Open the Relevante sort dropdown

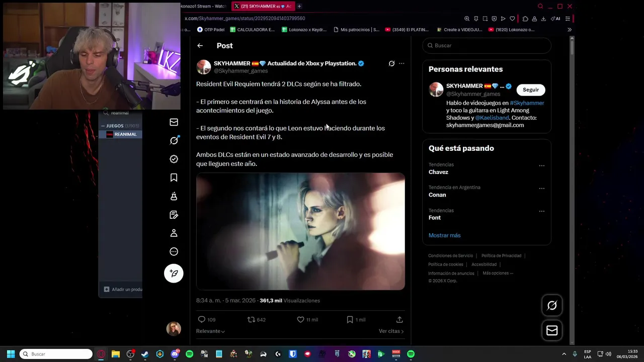click(210, 331)
